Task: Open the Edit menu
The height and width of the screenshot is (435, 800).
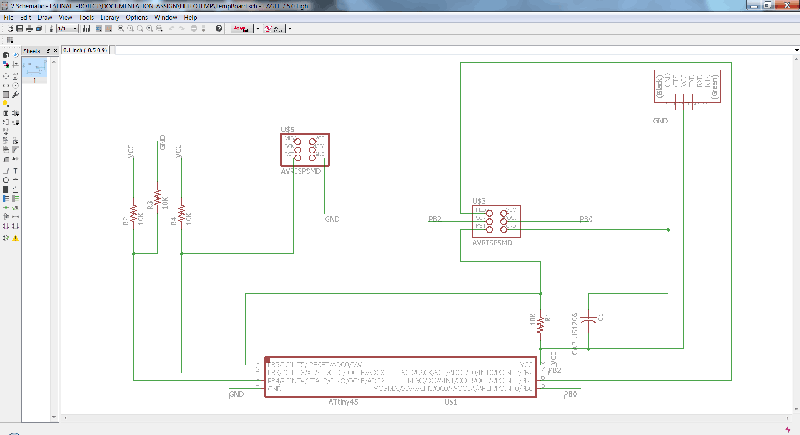Action: [26, 17]
